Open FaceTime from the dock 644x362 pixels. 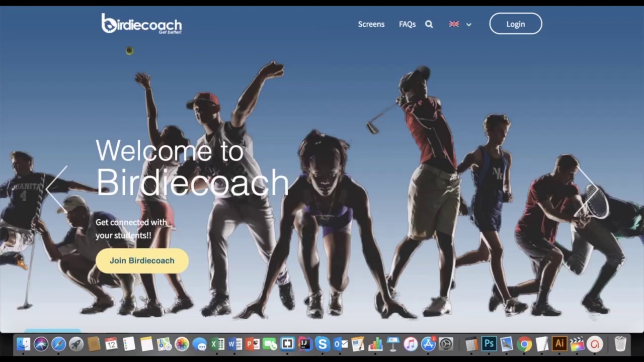[x=270, y=344]
